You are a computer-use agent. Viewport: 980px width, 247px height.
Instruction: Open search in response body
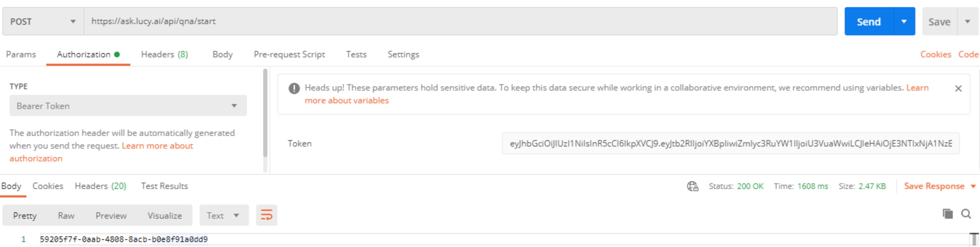tap(966, 214)
